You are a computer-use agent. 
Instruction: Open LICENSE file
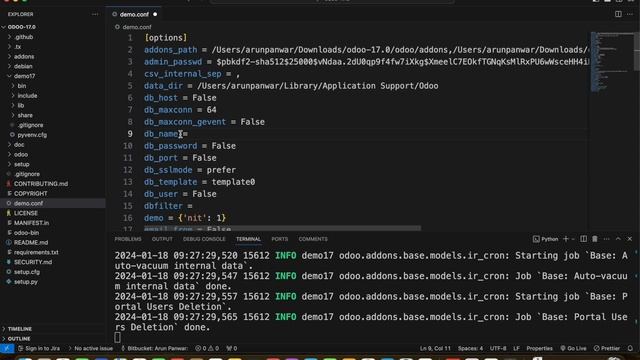pos(25,213)
